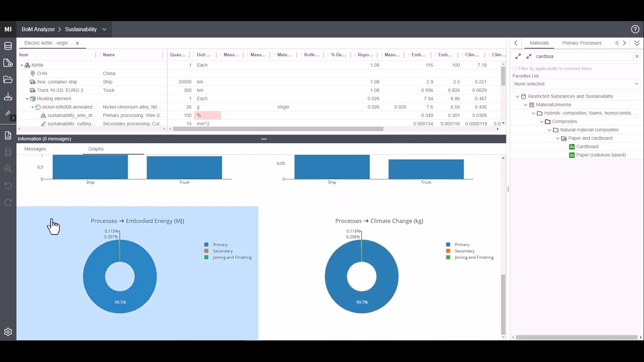This screenshot has width=644, height=362.
Task: Click the expand all arrows icon
Action: (518, 56)
